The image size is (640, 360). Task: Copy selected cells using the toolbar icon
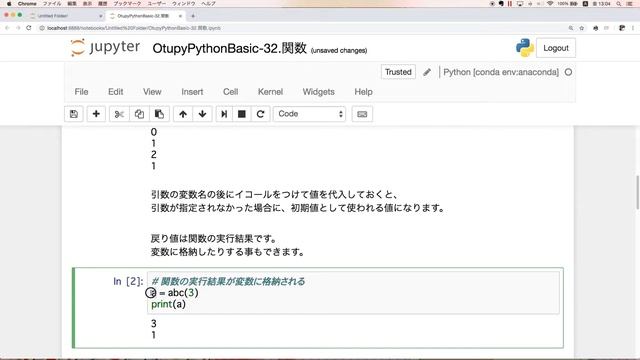coord(139,114)
